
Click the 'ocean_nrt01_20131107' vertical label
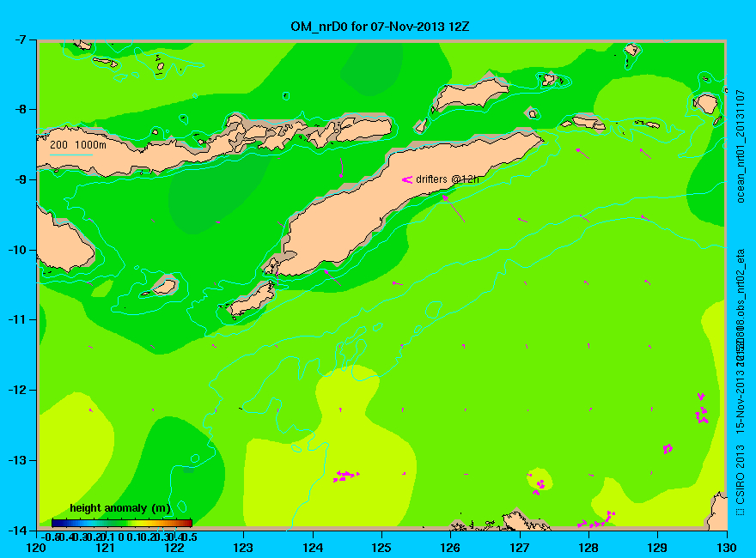coord(741,146)
